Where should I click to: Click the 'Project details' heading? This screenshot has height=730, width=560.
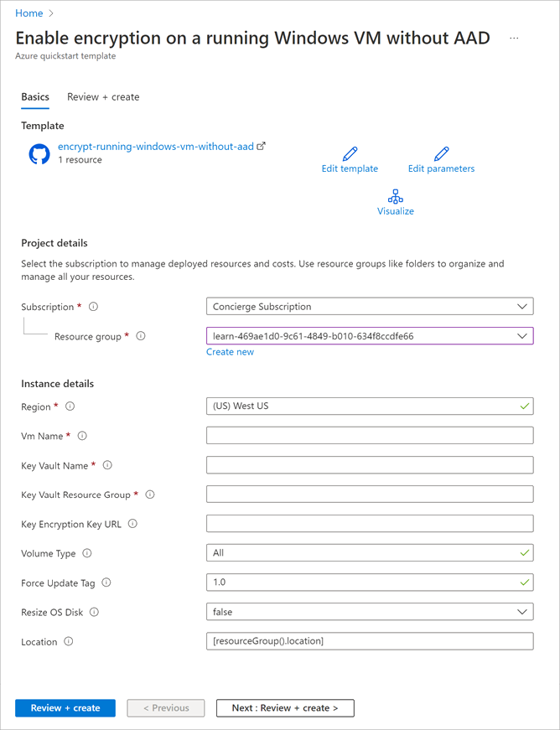pos(54,243)
